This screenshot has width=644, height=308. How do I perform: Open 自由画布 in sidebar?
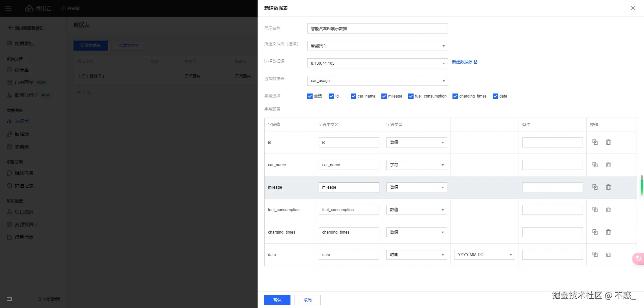point(24,82)
